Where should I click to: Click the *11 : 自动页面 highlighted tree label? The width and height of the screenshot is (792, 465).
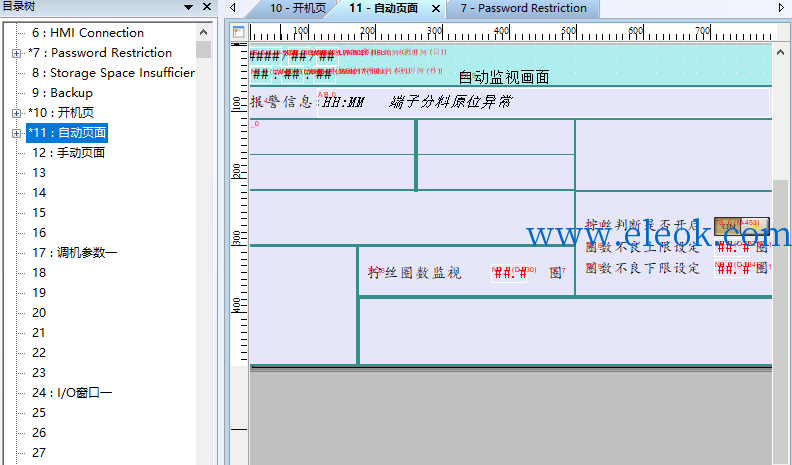tap(67, 133)
